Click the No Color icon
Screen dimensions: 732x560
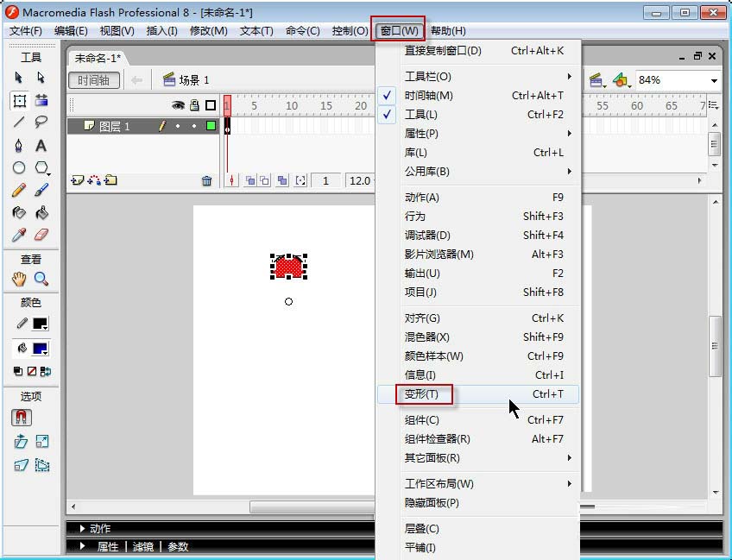pos(32,372)
